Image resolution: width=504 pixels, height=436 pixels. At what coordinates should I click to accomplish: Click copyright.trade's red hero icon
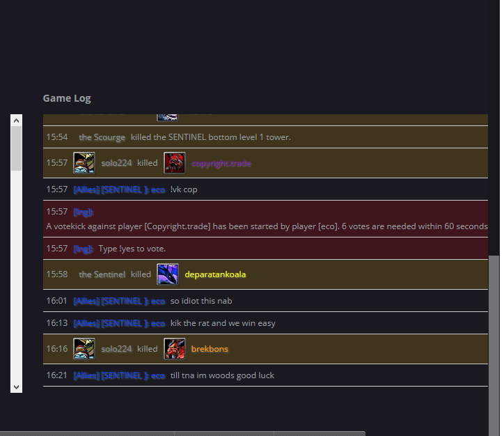click(x=175, y=163)
